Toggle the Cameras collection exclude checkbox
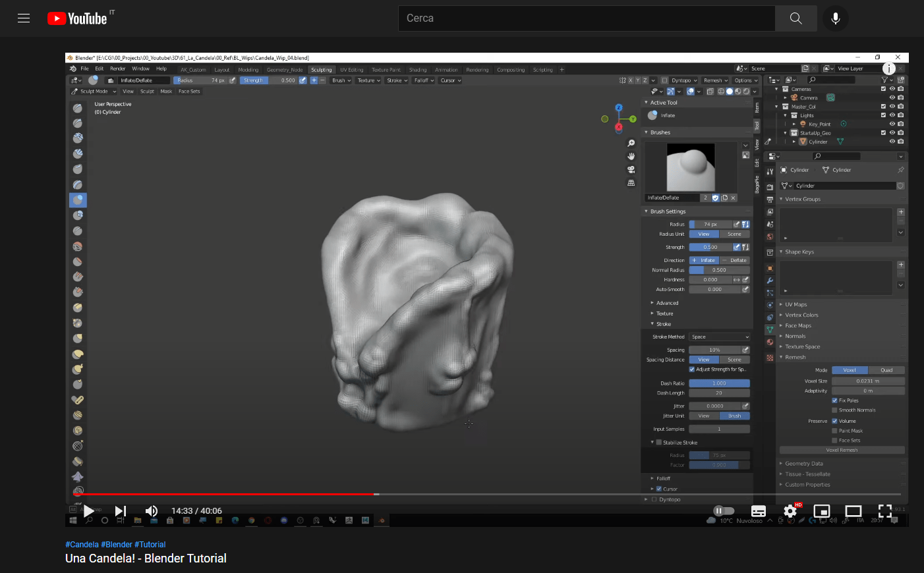This screenshot has width=924, height=573. click(883, 89)
